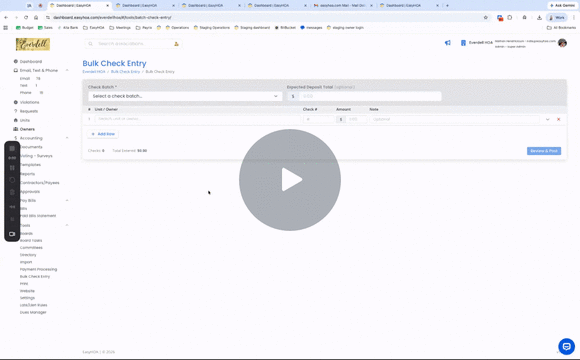580x360 pixels.
Task: Open Website in the sidebar
Action: 27,291
